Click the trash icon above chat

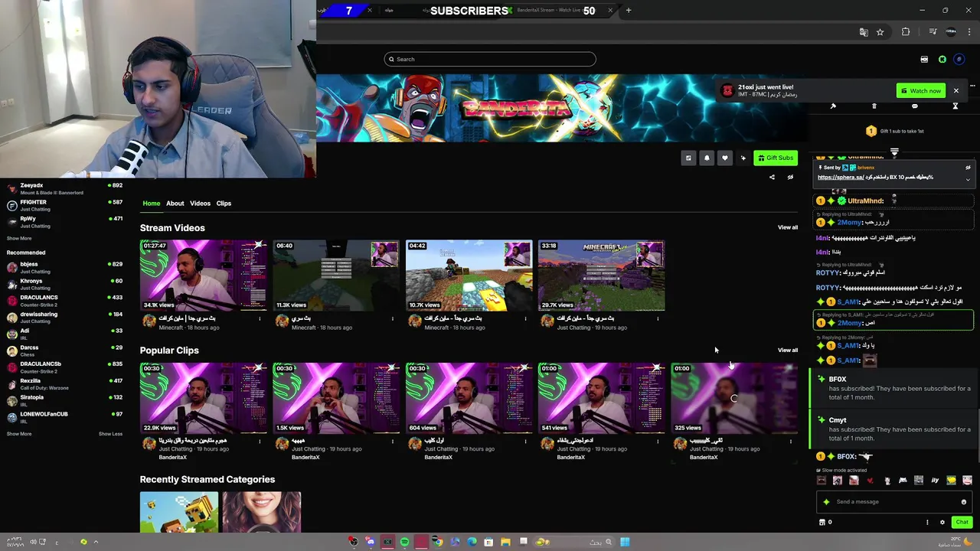[x=874, y=106]
